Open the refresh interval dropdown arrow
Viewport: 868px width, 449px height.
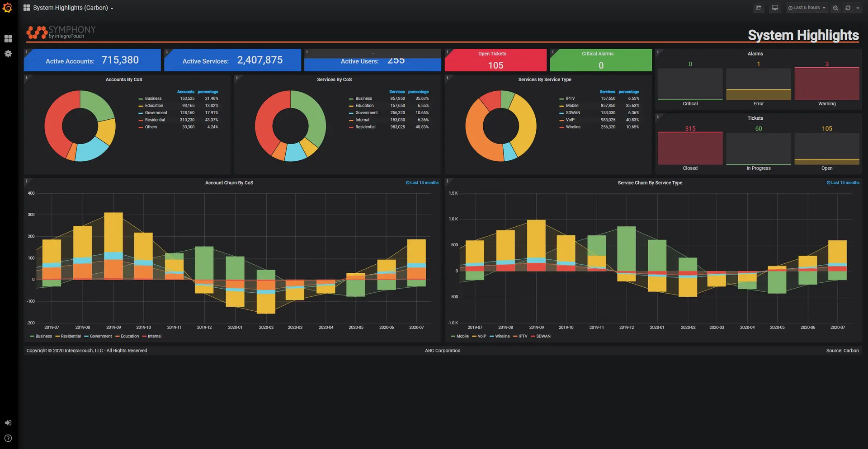click(x=858, y=8)
